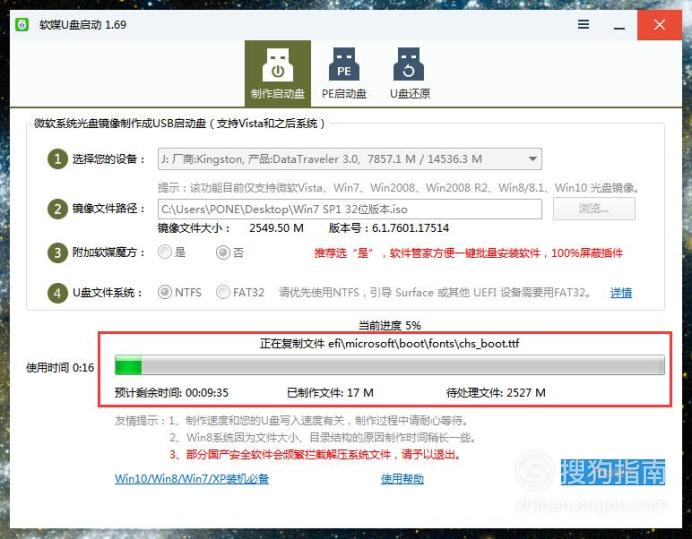
Task: Click the 已制作文件 17 M text
Action: click(330, 392)
